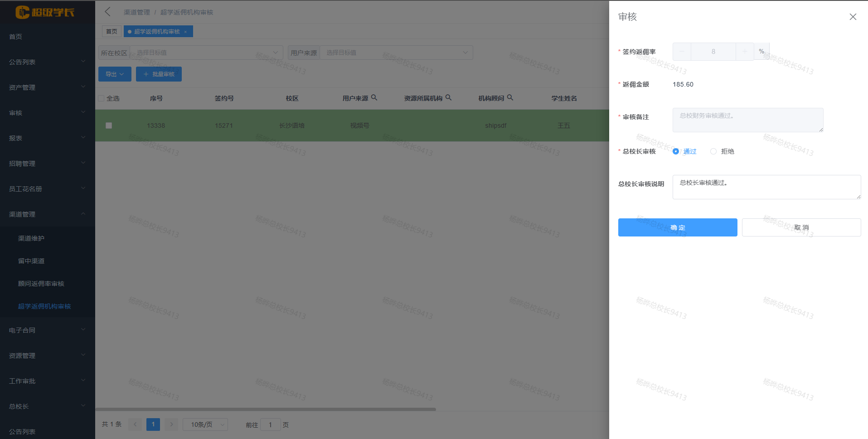This screenshot has height=439, width=868.
Task: Check the row checkbox for record 13338
Action: 109,125
